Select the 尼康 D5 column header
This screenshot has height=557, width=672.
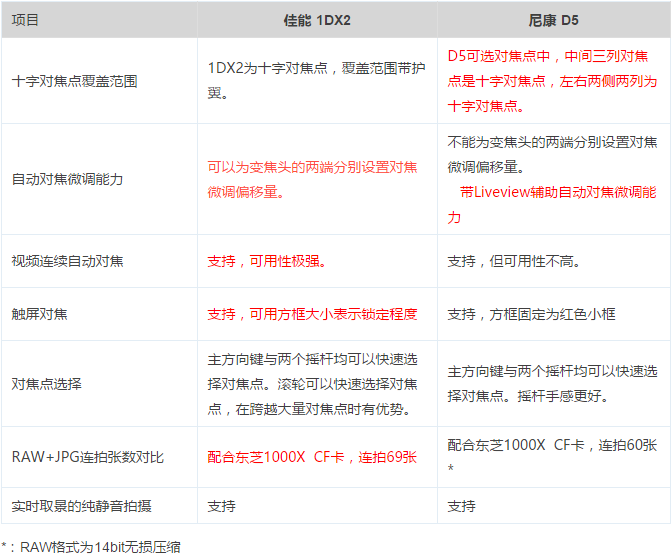pos(553,20)
